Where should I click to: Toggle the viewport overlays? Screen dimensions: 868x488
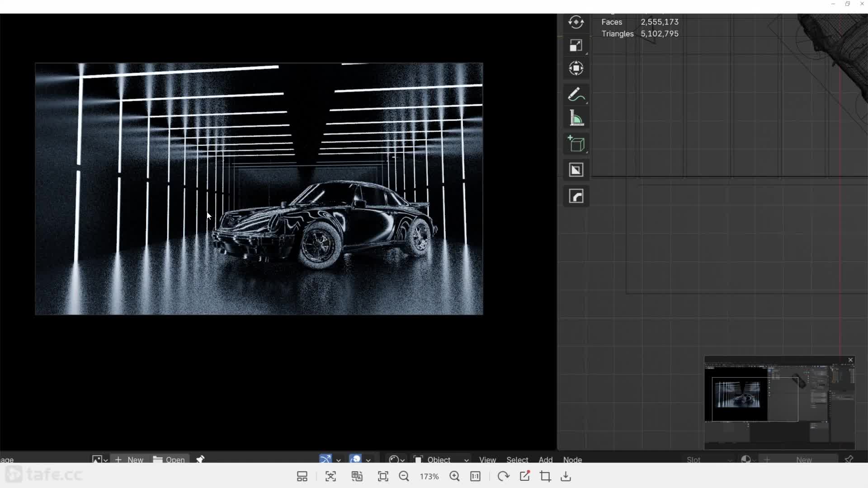pyautogui.click(x=355, y=459)
